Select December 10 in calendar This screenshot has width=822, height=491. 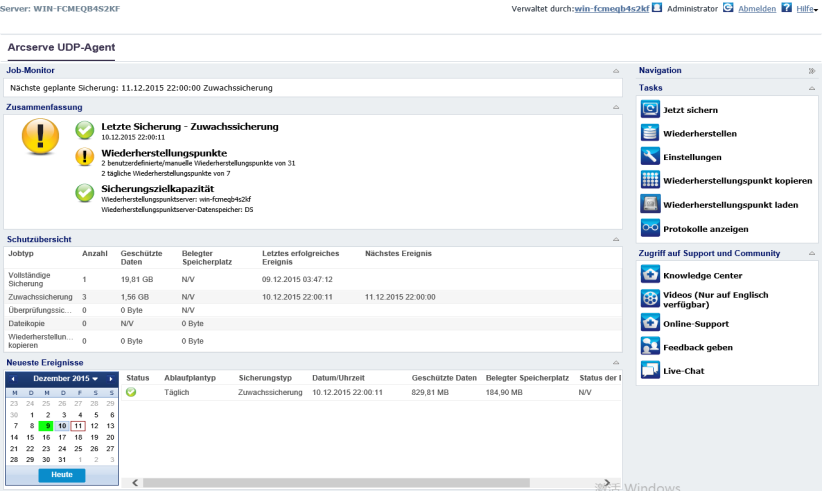click(x=62, y=426)
